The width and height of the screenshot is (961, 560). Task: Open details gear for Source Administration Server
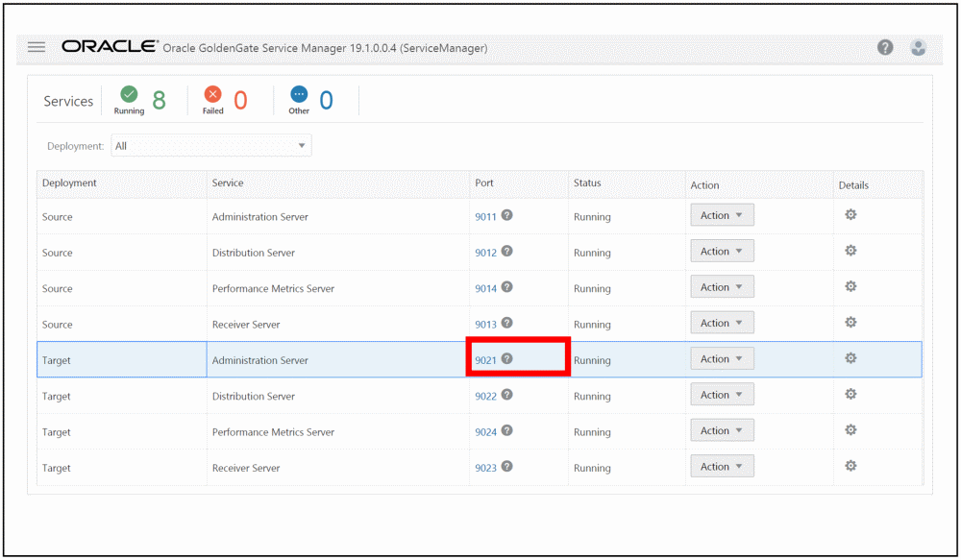click(x=850, y=215)
